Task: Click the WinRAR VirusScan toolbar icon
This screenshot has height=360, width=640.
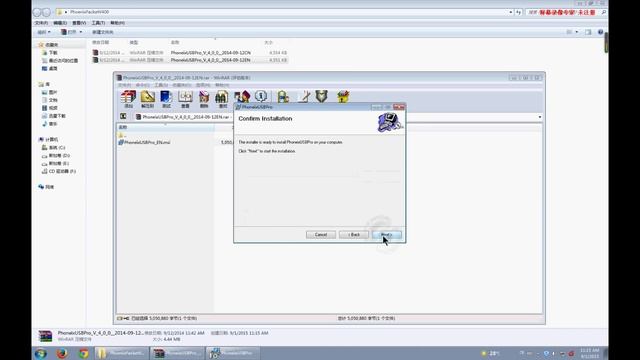Action: tap(283, 97)
